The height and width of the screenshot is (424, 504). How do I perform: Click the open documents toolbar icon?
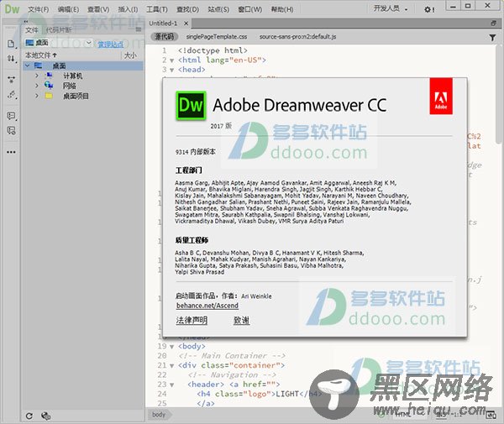pyautogui.click(x=11, y=44)
